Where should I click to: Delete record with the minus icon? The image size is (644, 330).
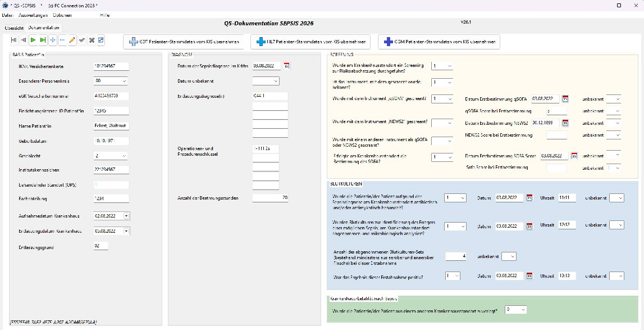click(x=62, y=40)
